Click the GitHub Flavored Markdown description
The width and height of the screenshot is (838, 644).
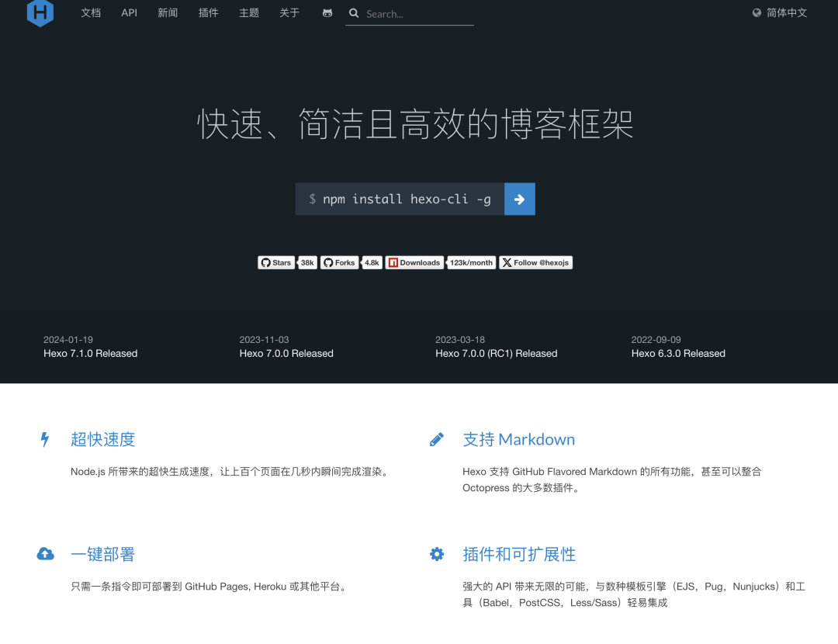612,480
